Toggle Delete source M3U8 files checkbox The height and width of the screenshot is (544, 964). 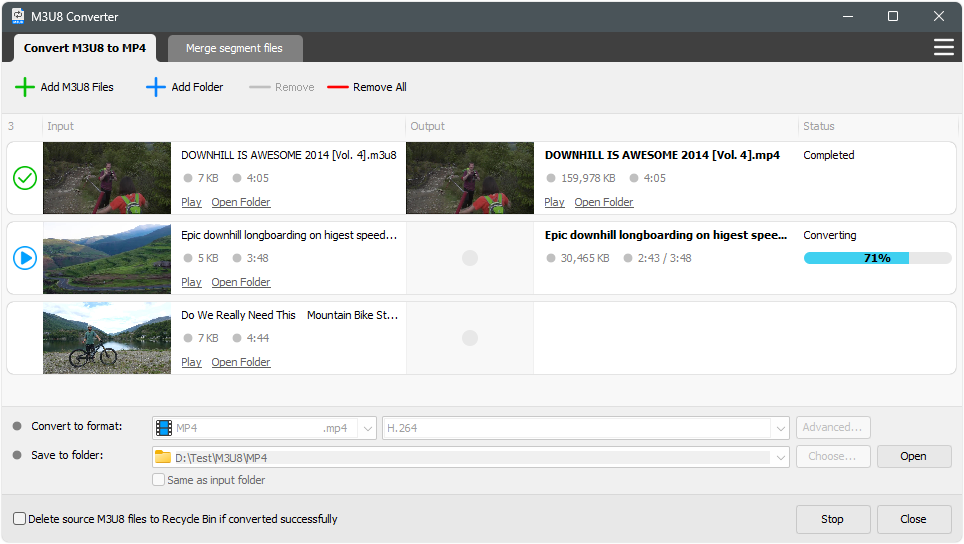[x=20, y=519]
